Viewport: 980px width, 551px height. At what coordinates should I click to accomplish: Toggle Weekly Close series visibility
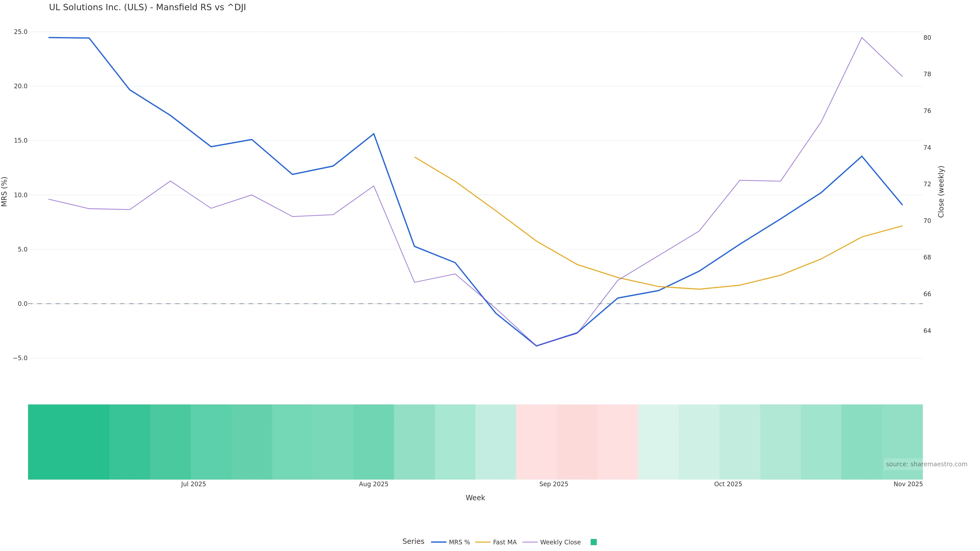coord(560,542)
